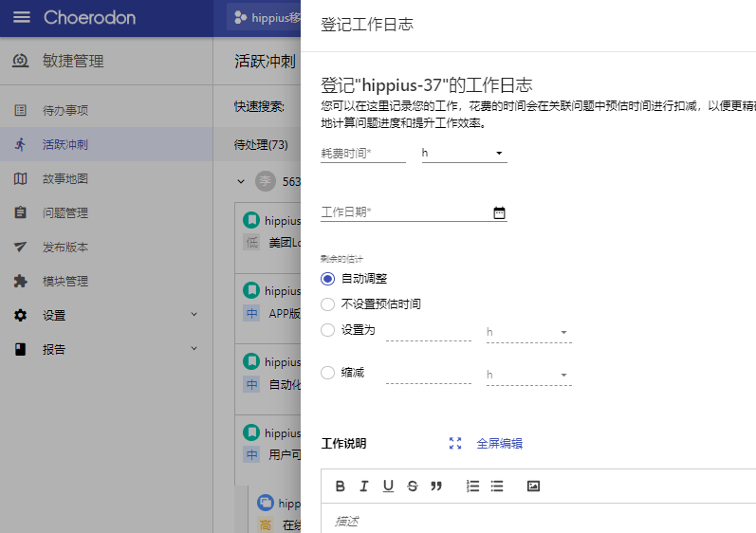756x533 pixels.
Task: Click the 设置 gear icon
Action: coord(20,315)
